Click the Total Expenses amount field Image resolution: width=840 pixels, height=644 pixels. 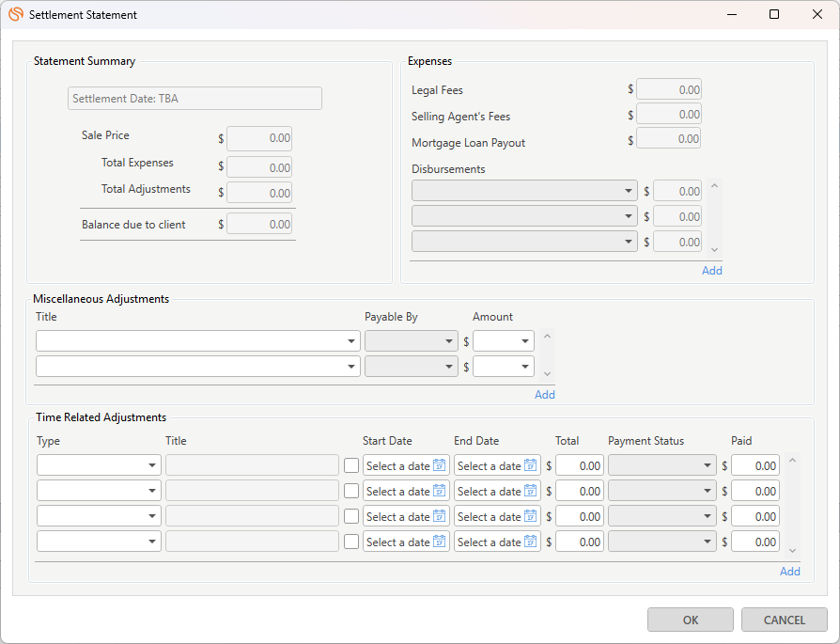(x=259, y=167)
